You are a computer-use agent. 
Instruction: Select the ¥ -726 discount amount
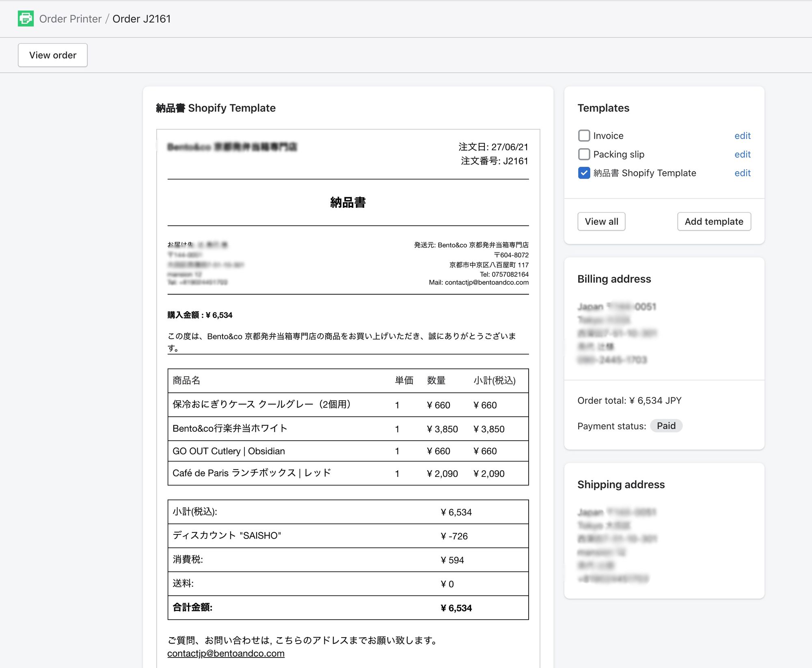click(x=454, y=536)
